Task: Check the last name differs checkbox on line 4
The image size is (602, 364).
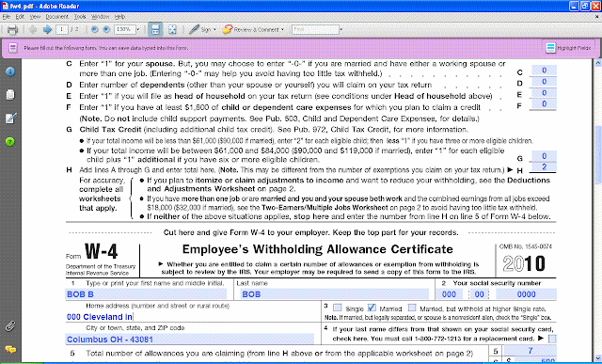Action: pos(552,339)
